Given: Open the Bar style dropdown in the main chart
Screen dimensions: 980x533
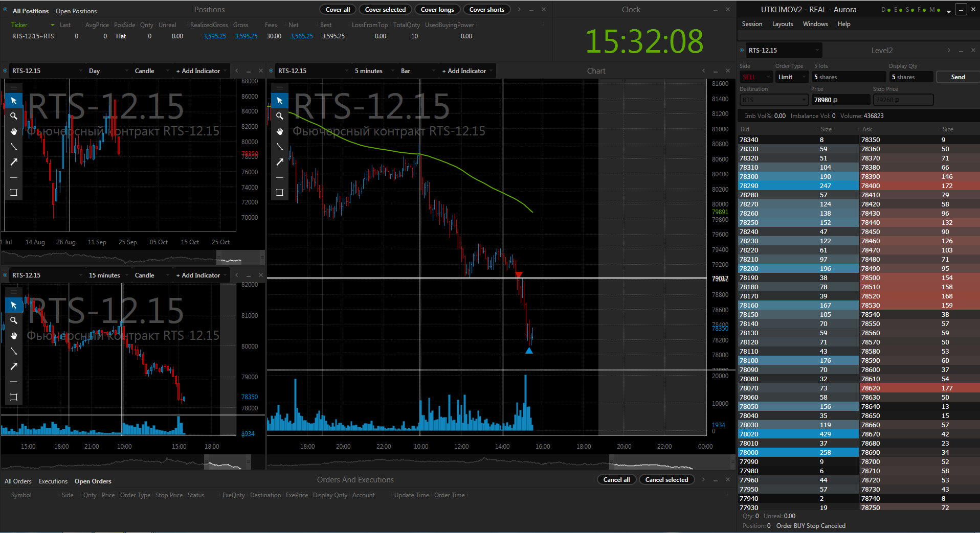Looking at the screenshot, I should [417, 71].
